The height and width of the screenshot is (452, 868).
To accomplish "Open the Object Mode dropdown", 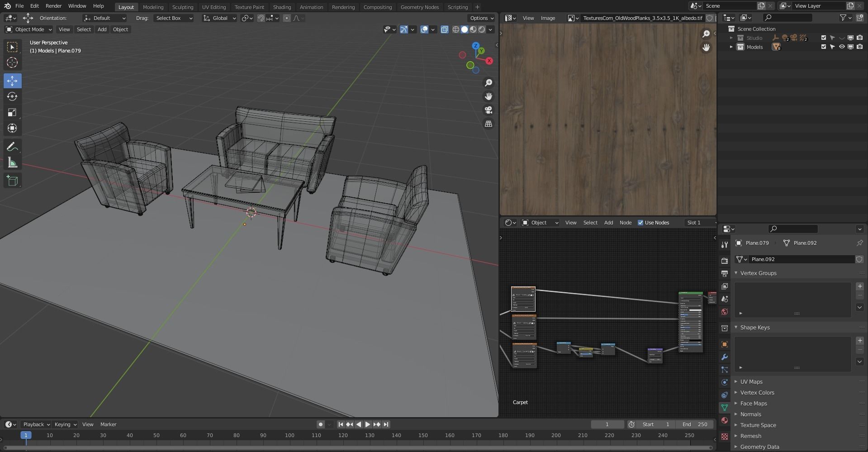I will pos(28,29).
